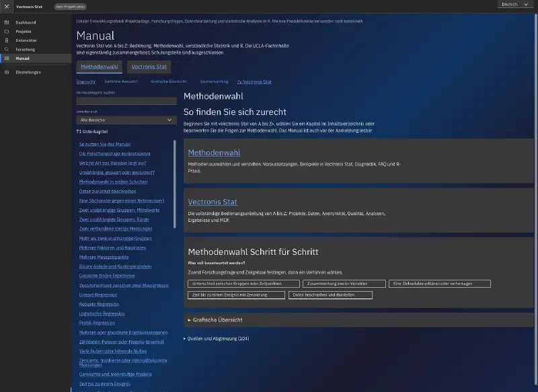Viewport: 538px width, 392px height.
Task: Open Forschung in the sidebar
Action: pos(36,49)
